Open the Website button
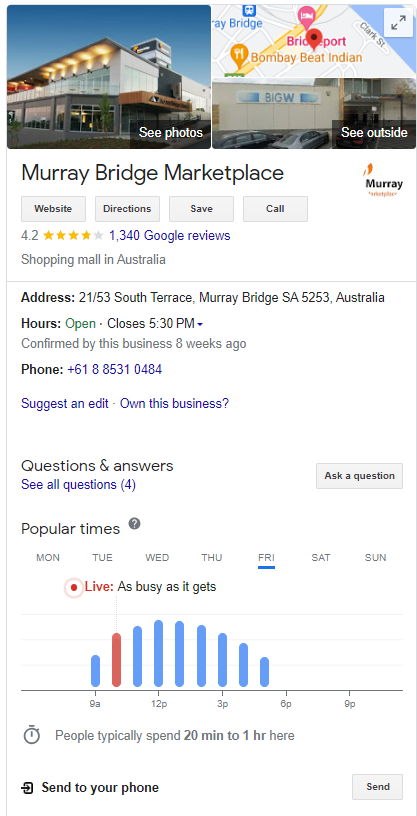The width and height of the screenshot is (417, 816). pos(53,209)
